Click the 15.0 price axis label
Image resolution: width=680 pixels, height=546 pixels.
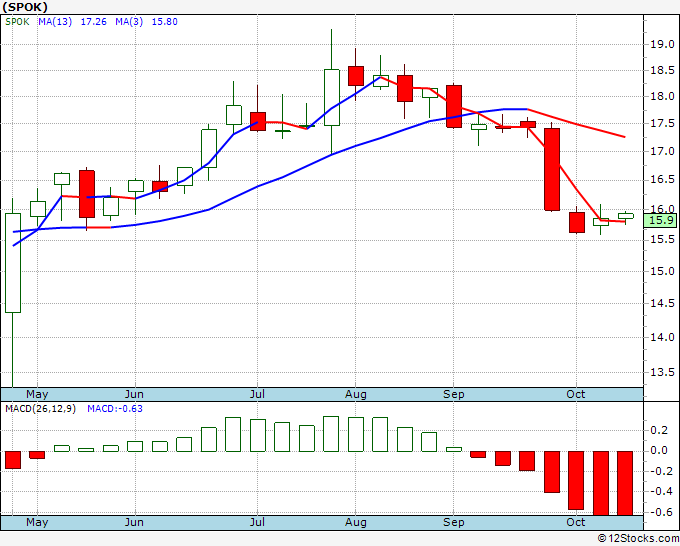click(x=662, y=271)
